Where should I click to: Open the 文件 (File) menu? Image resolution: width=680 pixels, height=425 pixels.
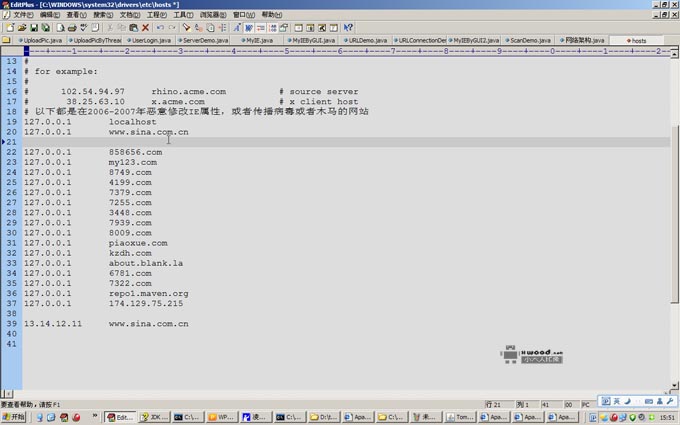click(23, 15)
